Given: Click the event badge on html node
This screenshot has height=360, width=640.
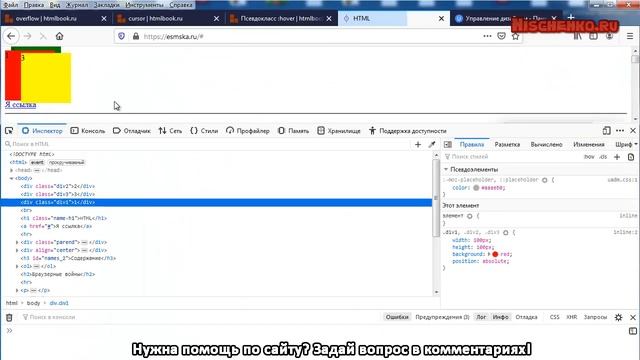Looking at the screenshot, I should point(37,162).
